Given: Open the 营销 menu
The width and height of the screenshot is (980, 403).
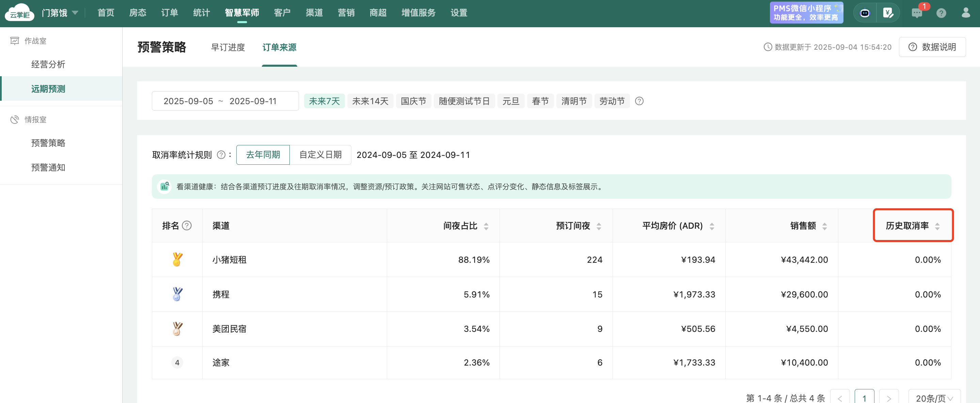Looking at the screenshot, I should (x=346, y=13).
